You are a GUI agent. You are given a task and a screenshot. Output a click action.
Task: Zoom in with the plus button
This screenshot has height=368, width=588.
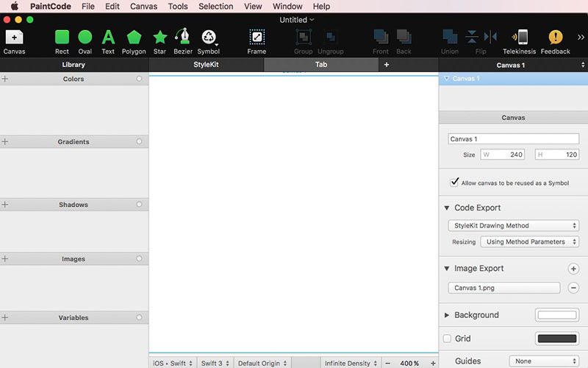click(433, 364)
